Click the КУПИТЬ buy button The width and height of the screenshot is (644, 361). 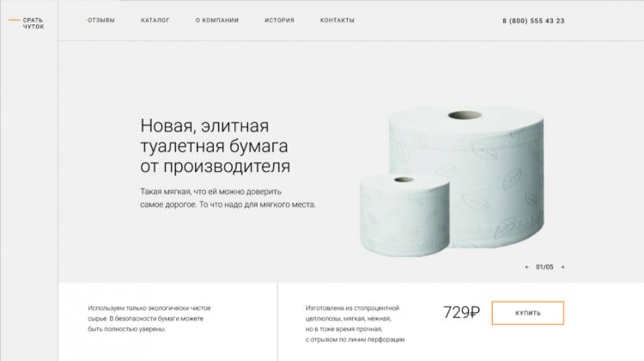point(528,313)
